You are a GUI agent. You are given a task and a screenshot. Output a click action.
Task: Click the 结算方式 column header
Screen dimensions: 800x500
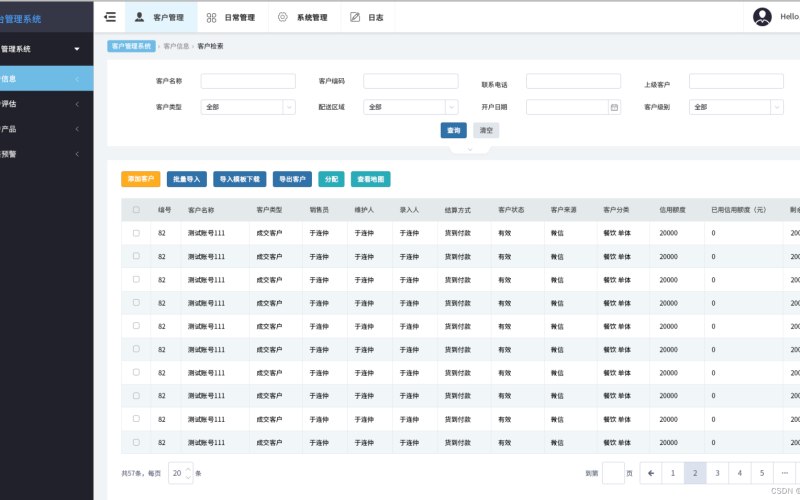pyautogui.click(x=458, y=210)
